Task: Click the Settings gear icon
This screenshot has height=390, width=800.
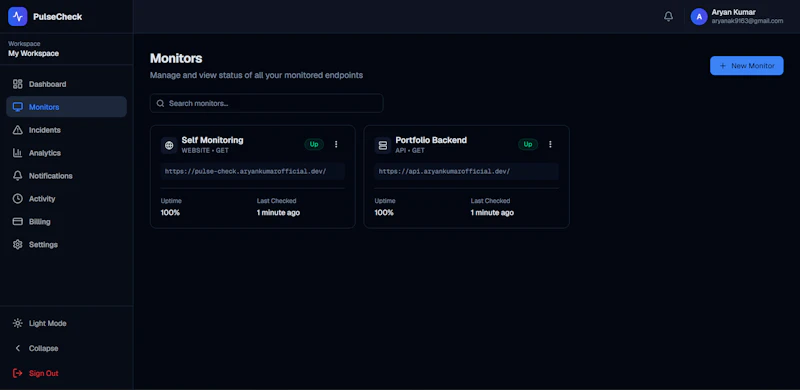Action: click(x=18, y=245)
